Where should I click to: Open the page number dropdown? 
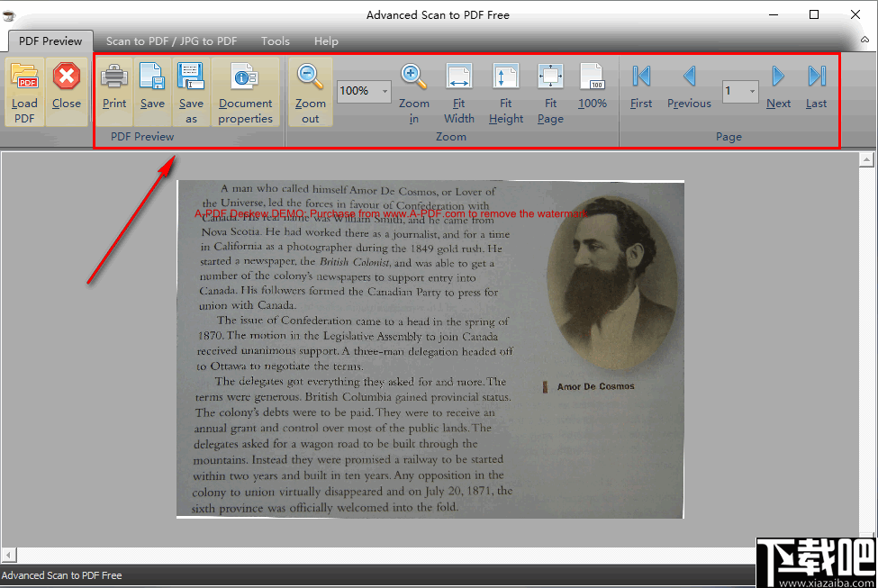click(753, 92)
